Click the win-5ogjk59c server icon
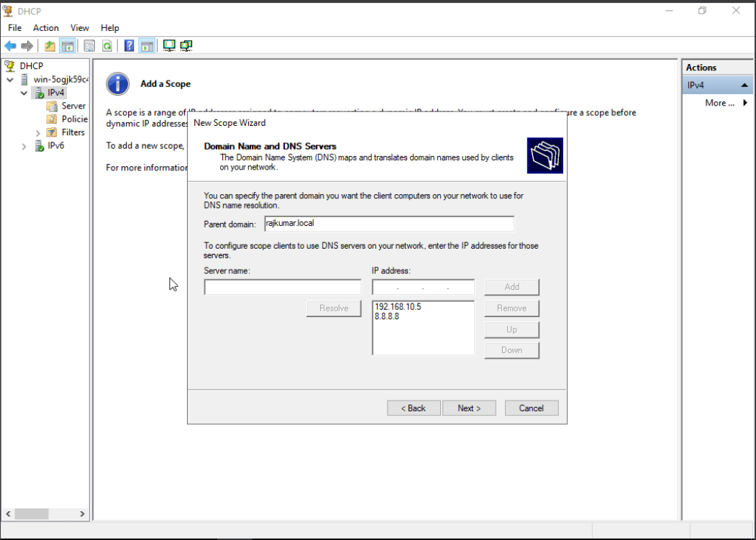Viewport: 756px width, 540px height. (24, 79)
